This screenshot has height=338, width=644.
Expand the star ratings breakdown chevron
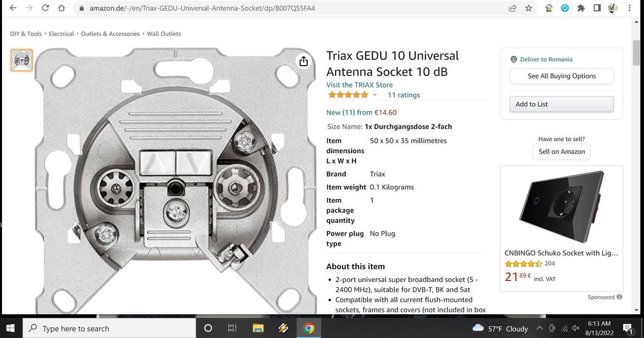click(375, 95)
